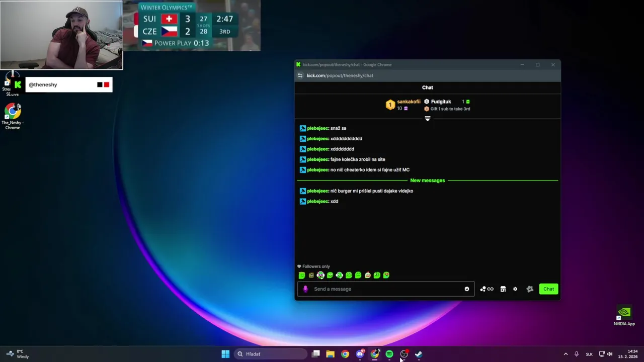Click the purple microphone icon in message box
This screenshot has height=362, width=644.
click(305, 289)
